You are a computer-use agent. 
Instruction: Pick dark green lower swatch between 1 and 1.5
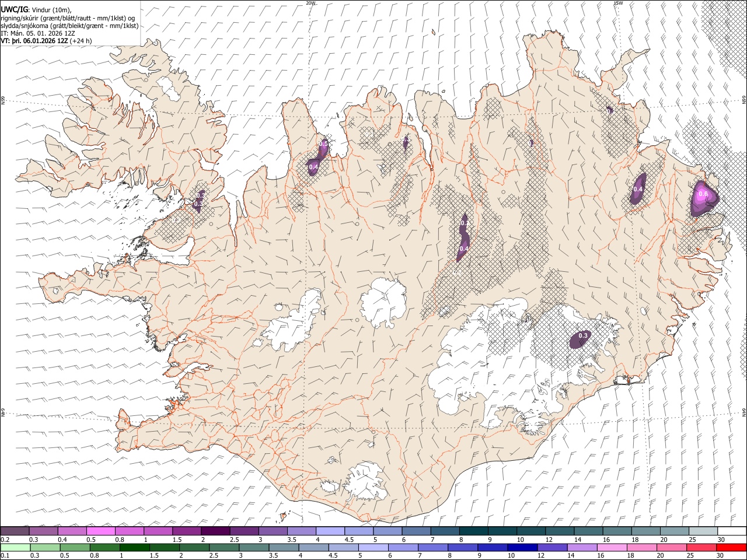pyautogui.click(x=135, y=547)
